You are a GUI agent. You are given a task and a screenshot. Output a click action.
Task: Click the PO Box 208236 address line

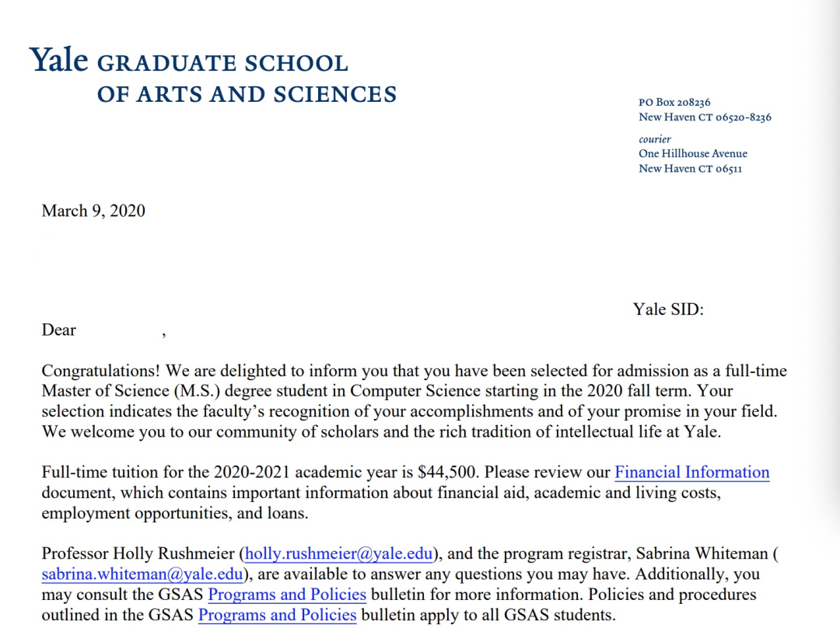click(x=674, y=103)
